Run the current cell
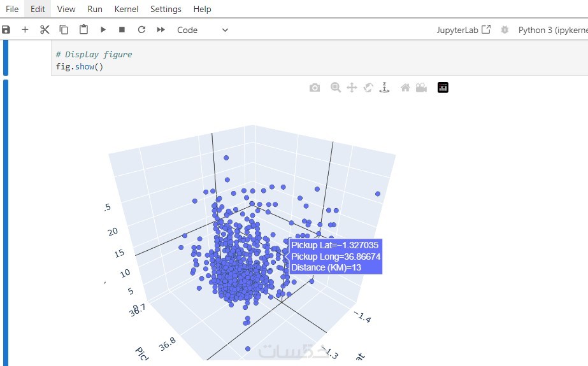Screen dimensions: 588x366 coord(103,30)
